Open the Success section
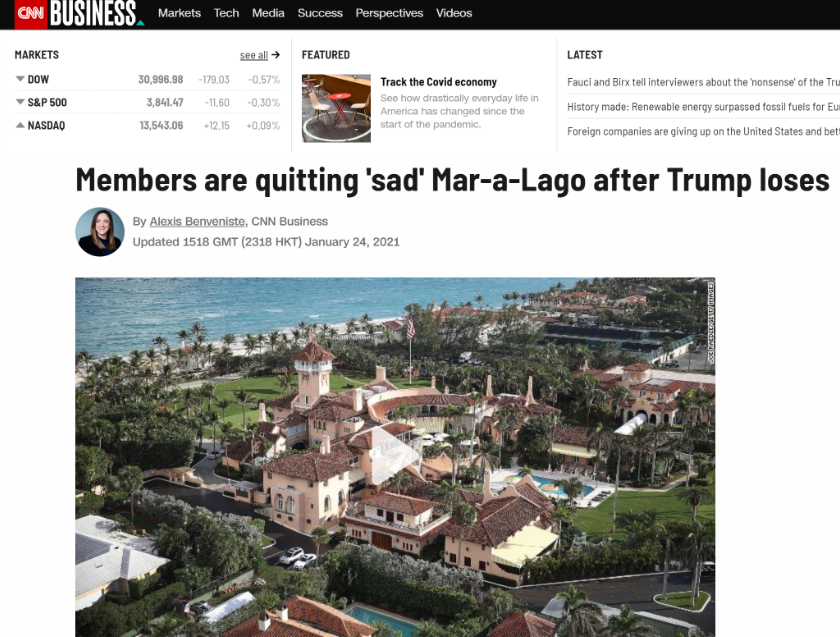 click(320, 13)
